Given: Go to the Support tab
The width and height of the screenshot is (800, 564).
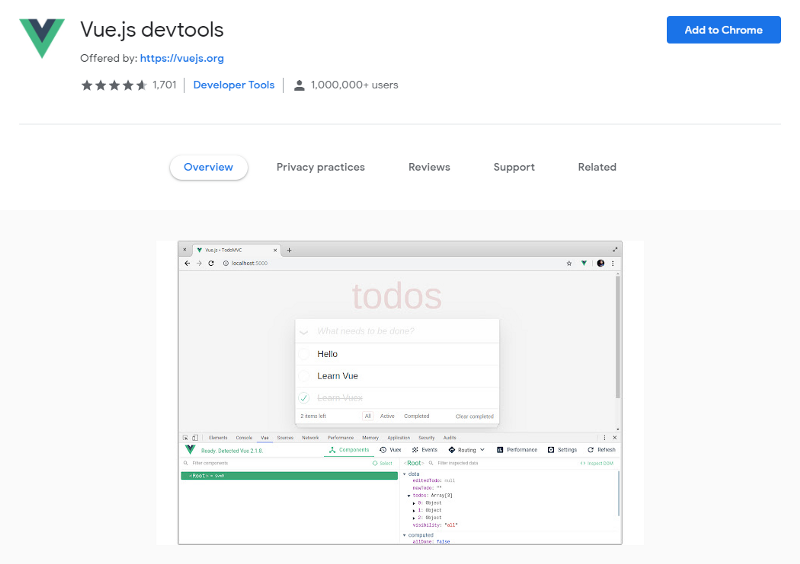Looking at the screenshot, I should pyautogui.click(x=514, y=167).
